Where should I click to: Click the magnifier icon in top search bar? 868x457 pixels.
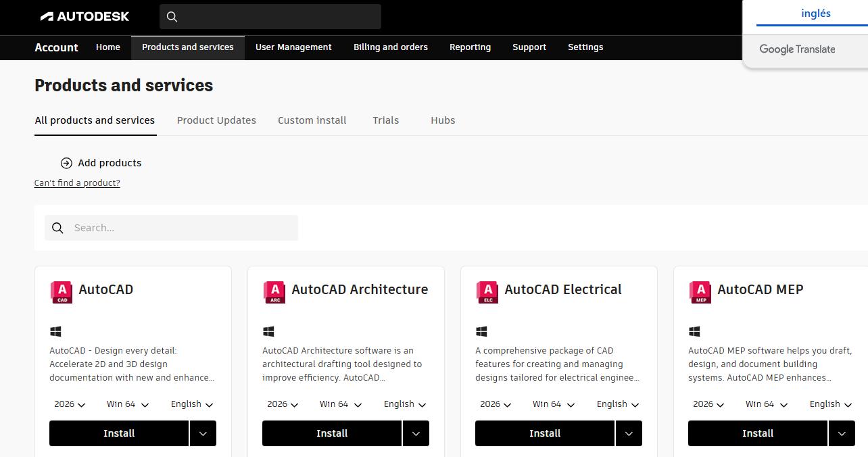tap(172, 17)
